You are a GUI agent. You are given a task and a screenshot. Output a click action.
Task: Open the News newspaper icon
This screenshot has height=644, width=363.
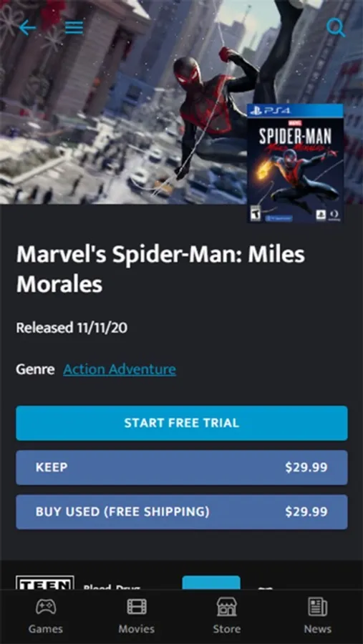(318, 607)
